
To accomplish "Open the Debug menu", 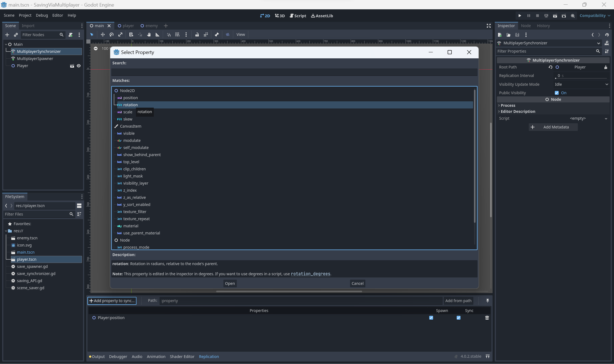I will (42, 15).
